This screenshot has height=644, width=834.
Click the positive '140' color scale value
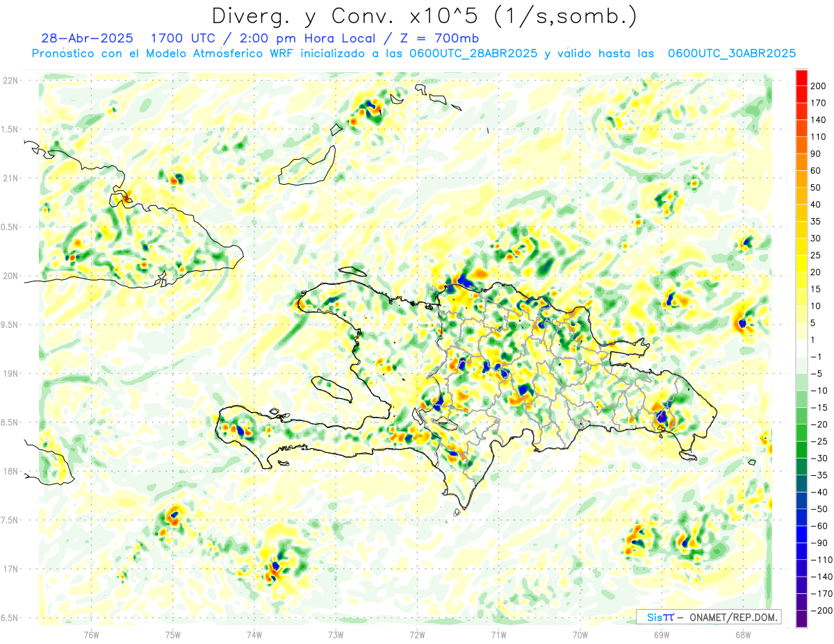[x=819, y=120]
